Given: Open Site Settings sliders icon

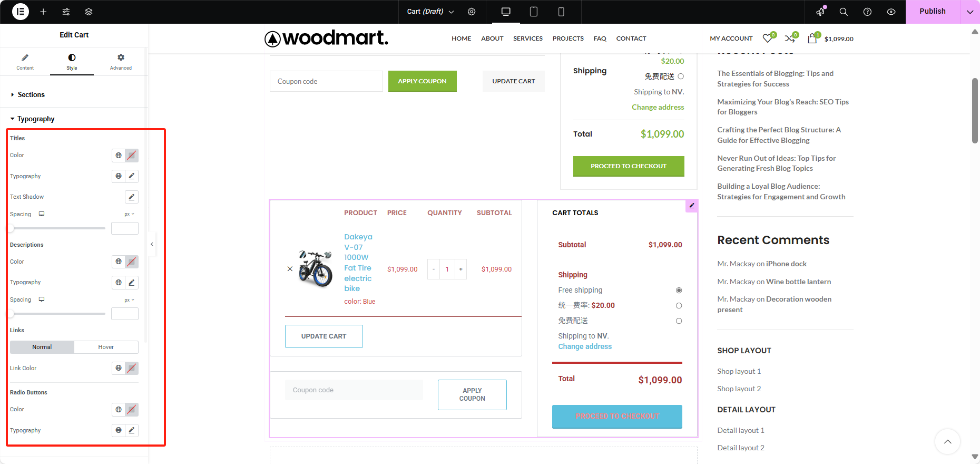Looking at the screenshot, I should pos(66,12).
